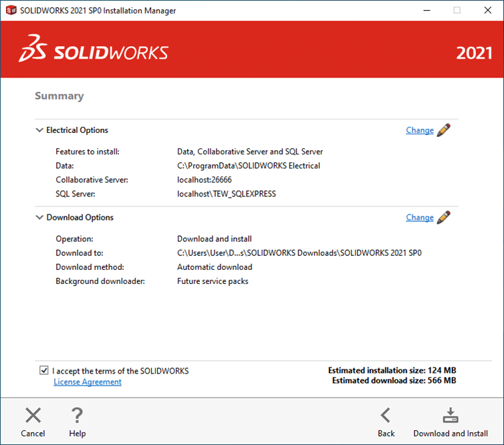Screen dimensions: 504x445
Task: Click the 'Features to install:' label
Action: pos(88,152)
